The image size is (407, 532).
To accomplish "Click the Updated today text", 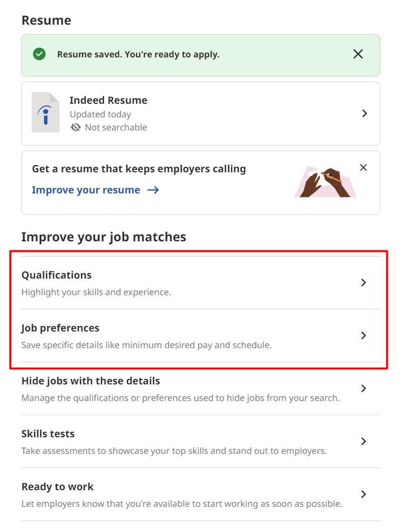I will pyautogui.click(x=100, y=114).
